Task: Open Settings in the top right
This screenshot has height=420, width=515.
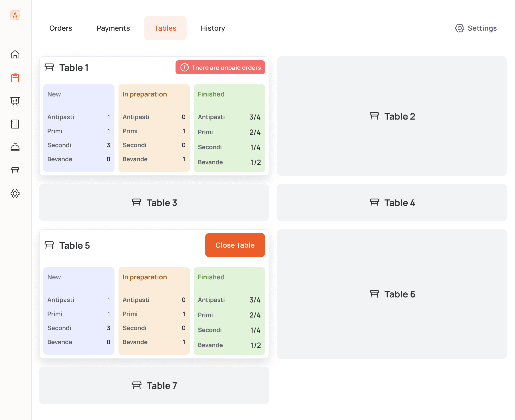Action: [476, 28]
